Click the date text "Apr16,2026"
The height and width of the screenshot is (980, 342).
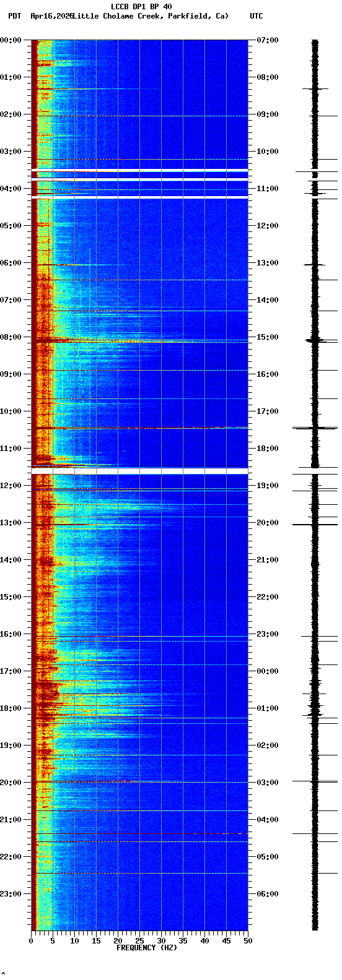click(51, 16)
